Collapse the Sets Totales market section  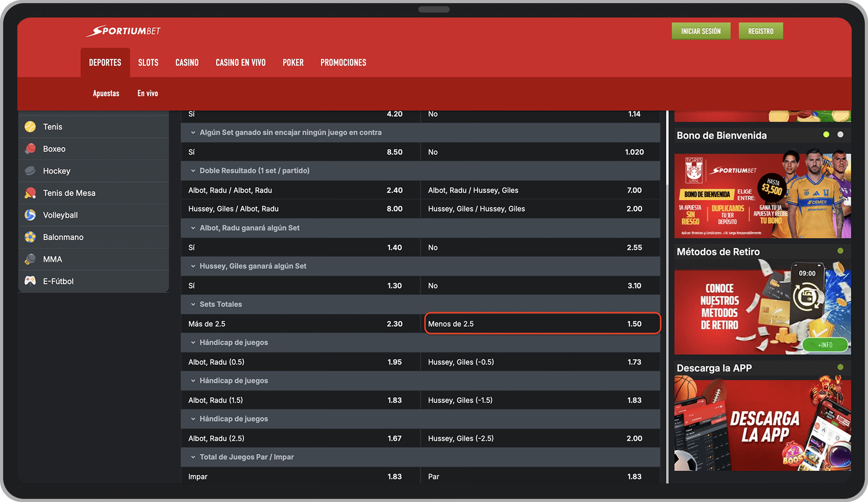193,304
